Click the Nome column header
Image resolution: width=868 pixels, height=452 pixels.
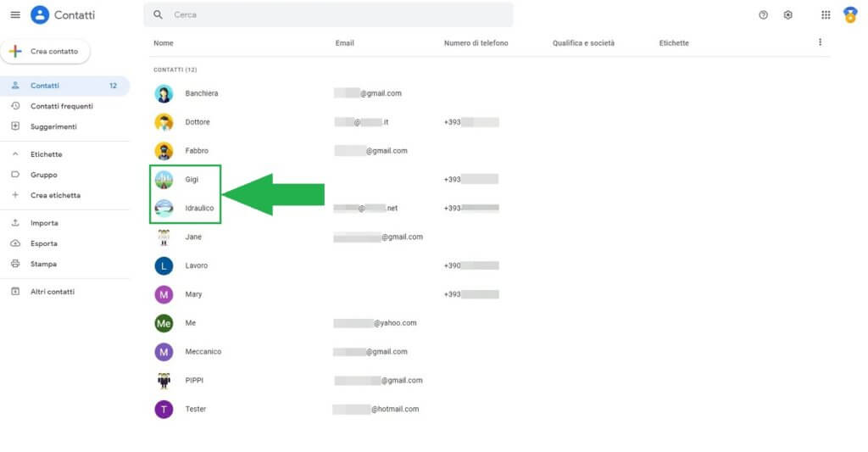click(164, 42)
